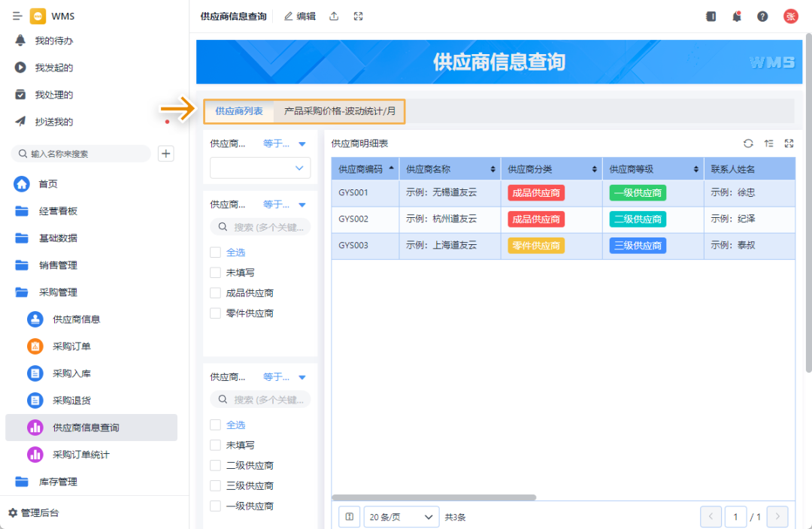The image size is (812, 529).
Task: Open the first filter's 等于 condition dropdown
Action: point(284,144)
